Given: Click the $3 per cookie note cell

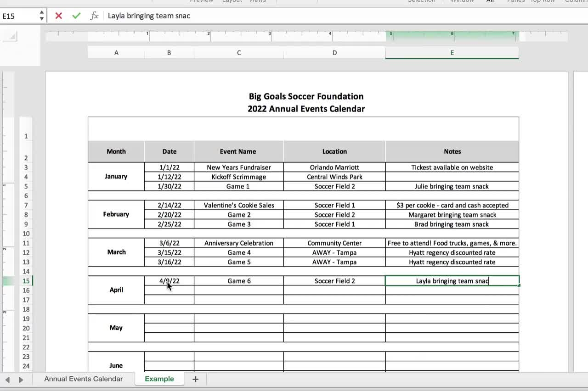Looking at the screenshot, I should coord(452,205).
